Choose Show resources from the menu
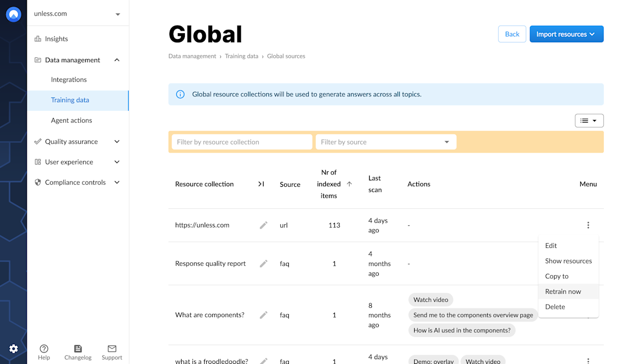643x364 pixels. pyautogui.click(x=568, y=261)
